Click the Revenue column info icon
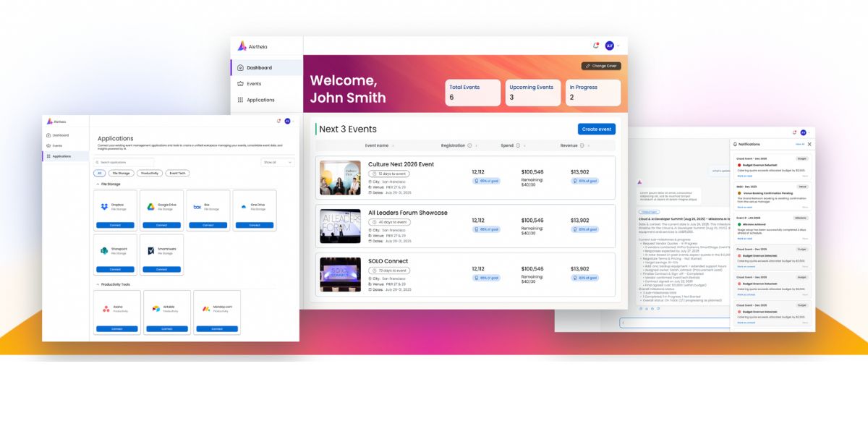This screenshot has width=868, height=434. (x=584, y=145)
